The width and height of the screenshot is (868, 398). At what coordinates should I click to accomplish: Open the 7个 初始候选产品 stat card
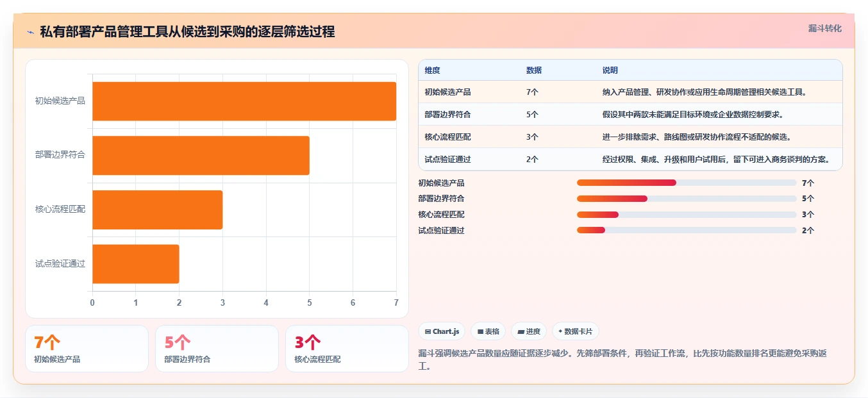87,349
